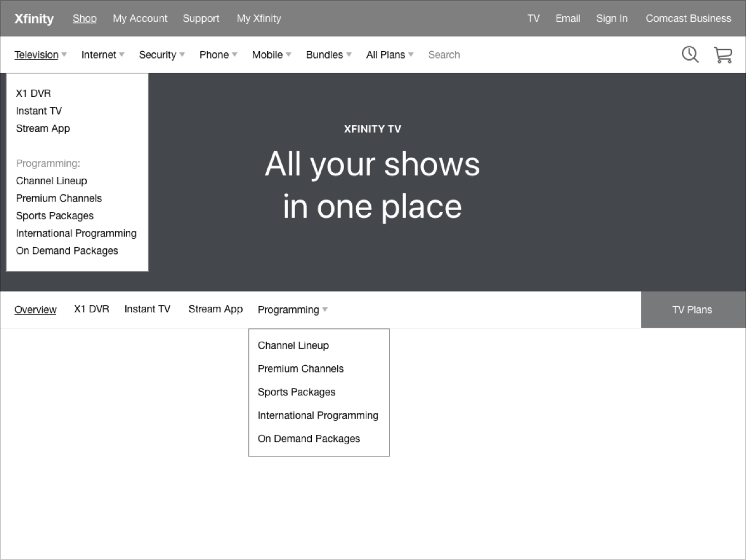Select Stream App in Television dropdown menu
Viewport: 746px width, 560px height.
pos(43,128)
